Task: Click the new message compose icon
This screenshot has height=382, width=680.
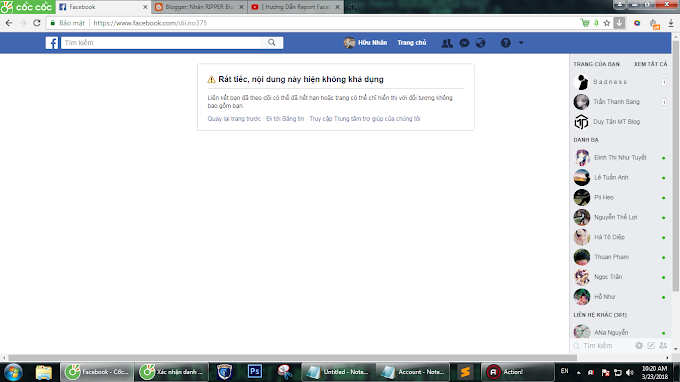Action: pos(651,346)
